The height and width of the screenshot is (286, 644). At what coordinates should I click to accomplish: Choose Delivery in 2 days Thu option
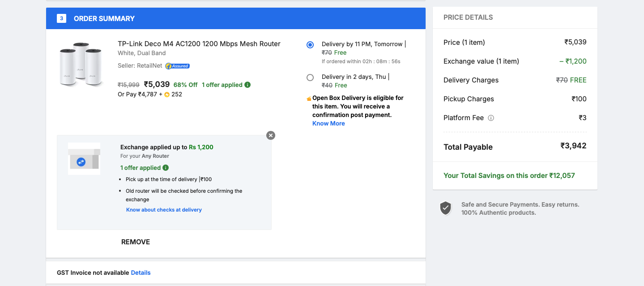(x=310, y=78)
